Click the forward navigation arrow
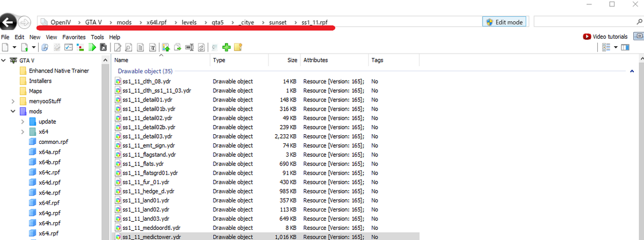The height and width of the screenshot is (240, 644). pyautogui.click(x=25, y=22)
